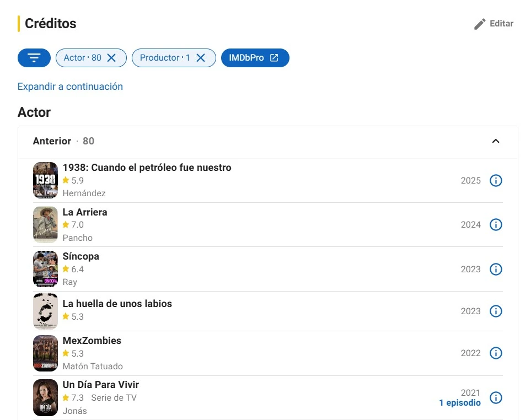The width and height of the screenshot is (531, 420).
Task: Open Un Día Para Vivir poster thumbnail
Action: [45, 397]
